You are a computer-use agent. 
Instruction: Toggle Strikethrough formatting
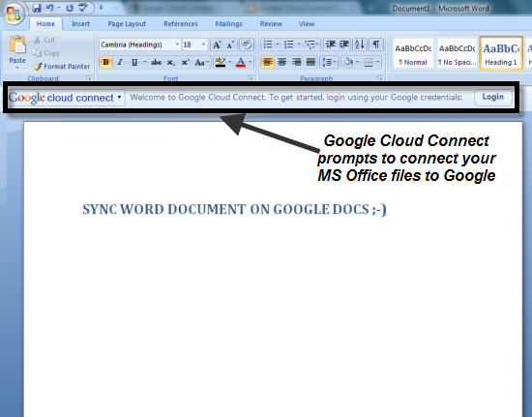156,63
